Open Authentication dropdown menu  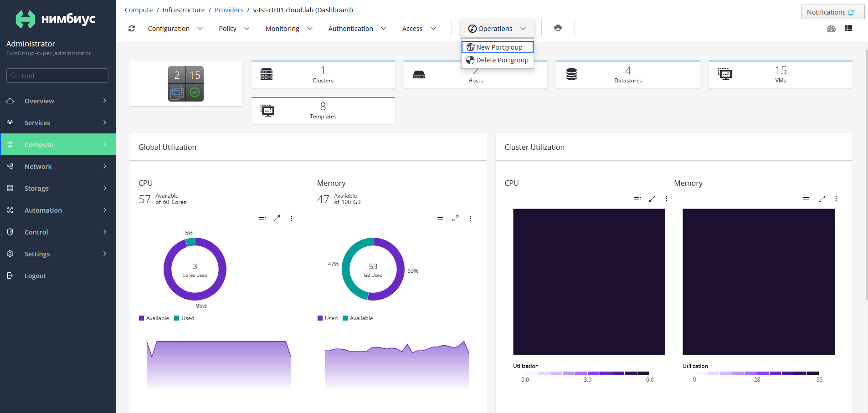point(357,29)
